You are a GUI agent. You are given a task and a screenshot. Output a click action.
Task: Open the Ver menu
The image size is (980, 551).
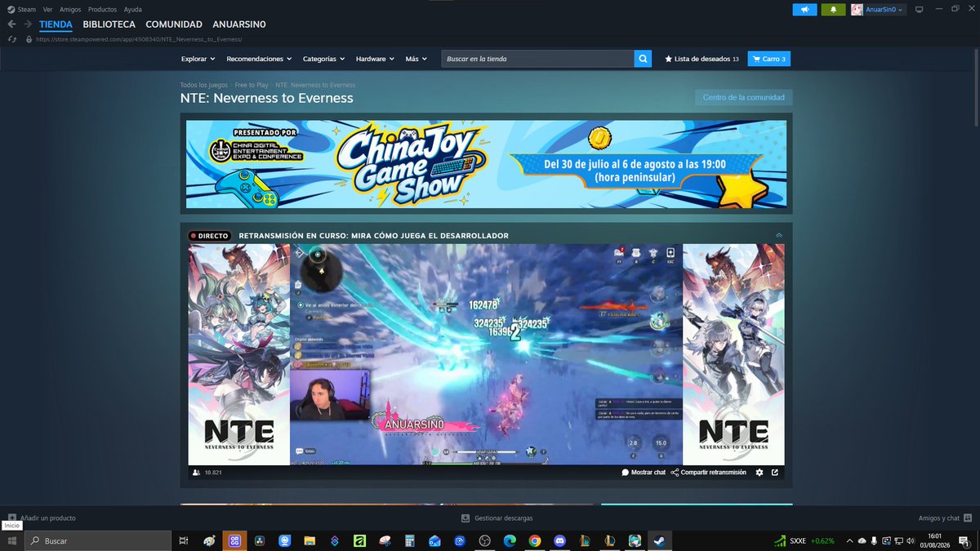[47, 9]
